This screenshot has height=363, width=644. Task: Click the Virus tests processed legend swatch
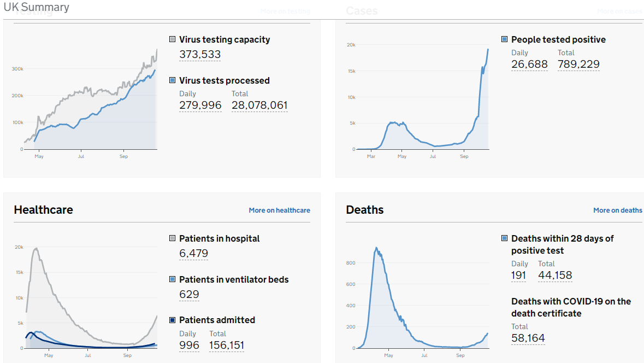[x=173, y=80]
